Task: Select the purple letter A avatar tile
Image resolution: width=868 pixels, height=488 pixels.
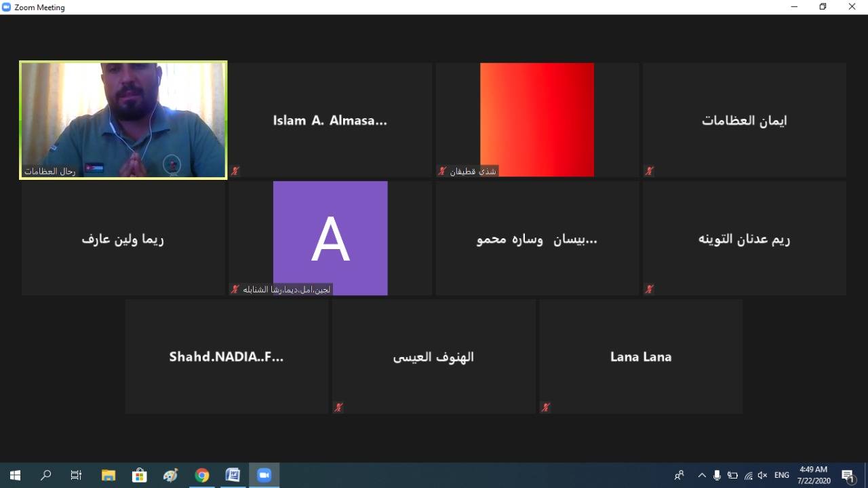Action: [x=330, y=238]
